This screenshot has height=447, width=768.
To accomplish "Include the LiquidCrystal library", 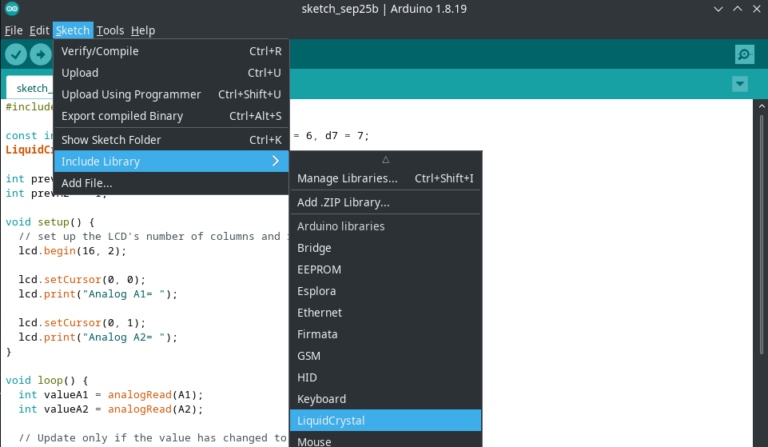I will [x=331, y=420].
